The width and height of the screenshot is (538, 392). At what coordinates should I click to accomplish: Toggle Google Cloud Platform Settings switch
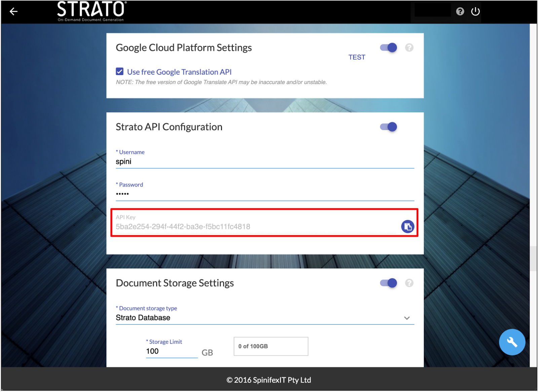coord(388,48)
